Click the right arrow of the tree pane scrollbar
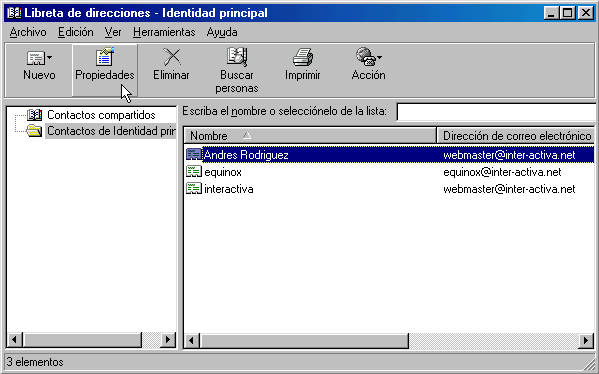 tap(168, 339)
